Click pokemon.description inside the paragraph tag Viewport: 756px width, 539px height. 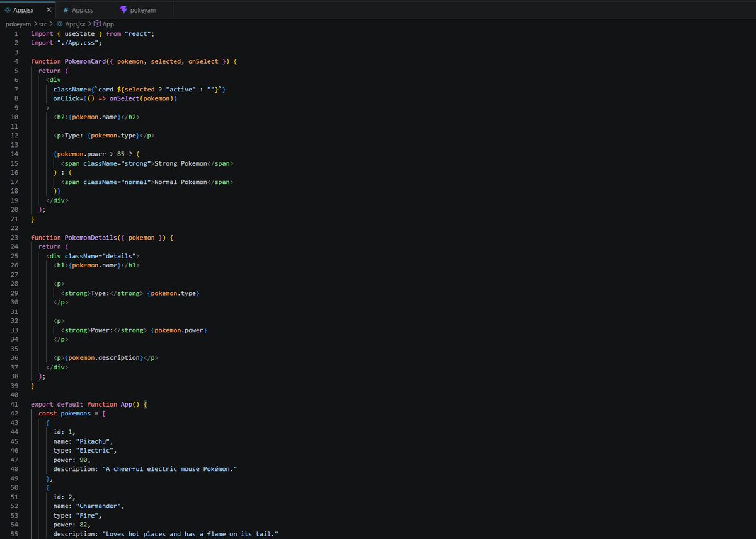coord(104,358)
